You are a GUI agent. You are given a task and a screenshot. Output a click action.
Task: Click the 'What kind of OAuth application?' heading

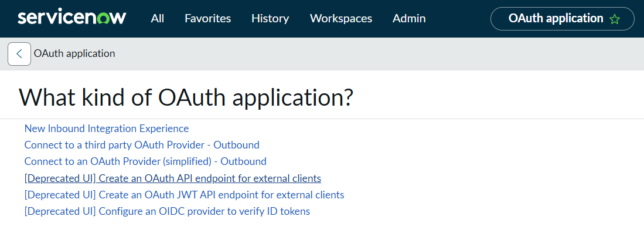coord(186,97)
